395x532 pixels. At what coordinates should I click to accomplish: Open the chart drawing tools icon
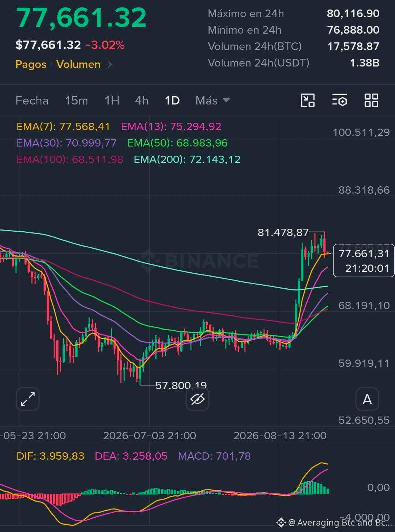308,100
